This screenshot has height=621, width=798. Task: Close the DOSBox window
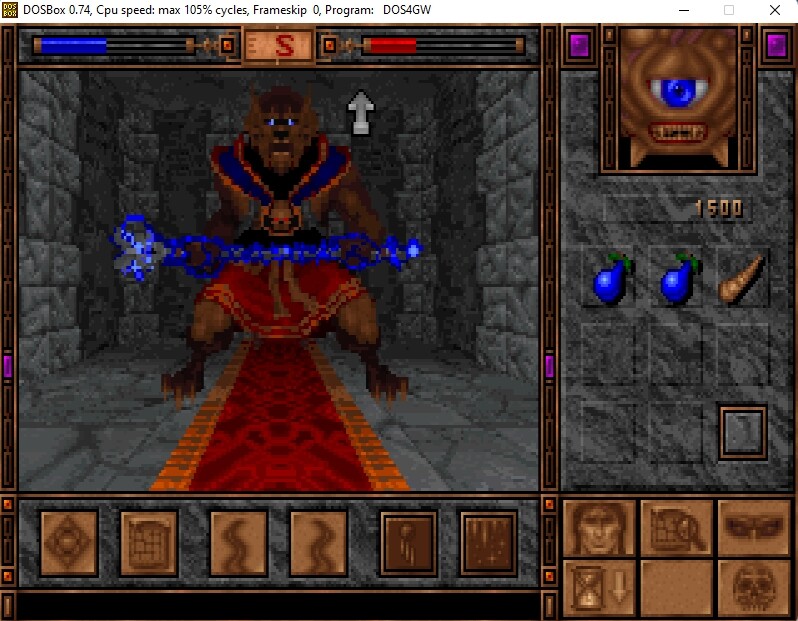point(775,10)
